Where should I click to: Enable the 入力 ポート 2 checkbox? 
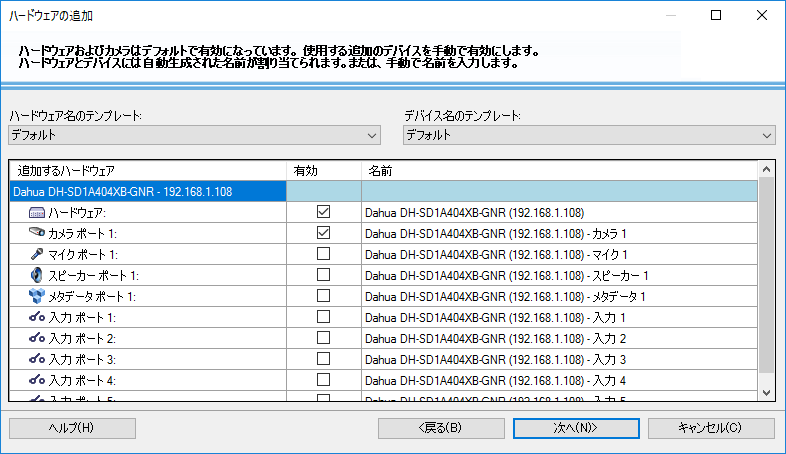[323, 338]
